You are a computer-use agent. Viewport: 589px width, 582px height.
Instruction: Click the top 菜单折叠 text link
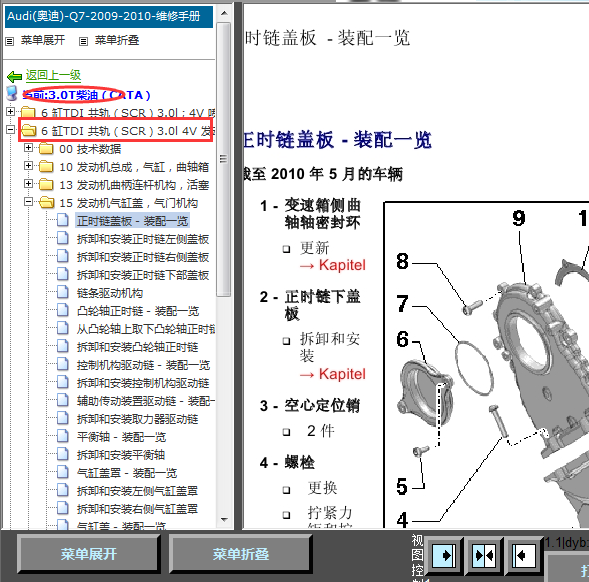(117, 40)
